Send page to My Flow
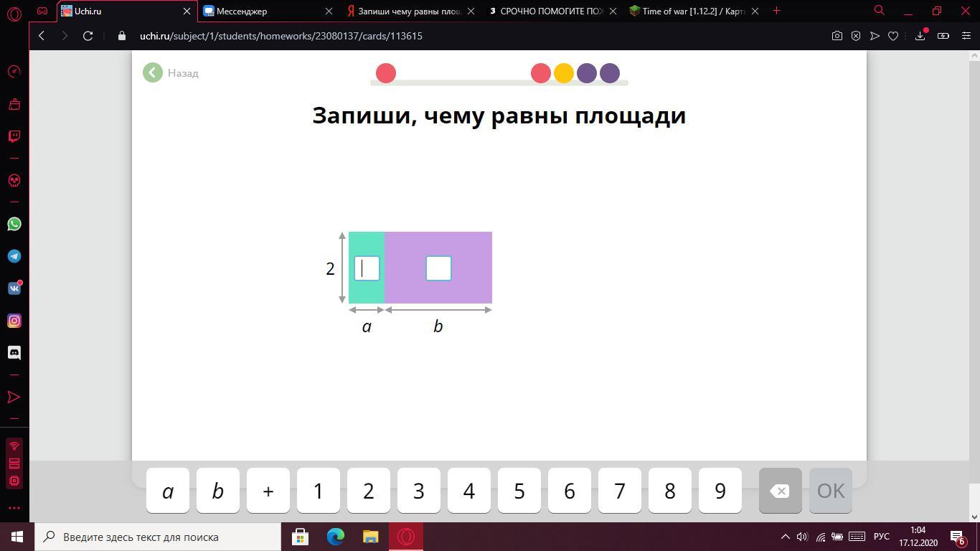The height and width of the screenshot is (551, 980). pyautogui.click(x=875, y=36)
